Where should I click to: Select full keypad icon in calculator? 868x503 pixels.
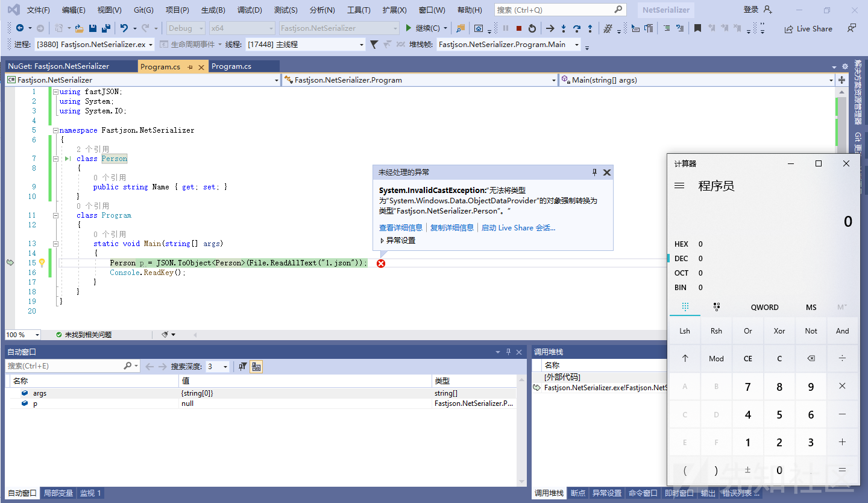click(685, 307)
